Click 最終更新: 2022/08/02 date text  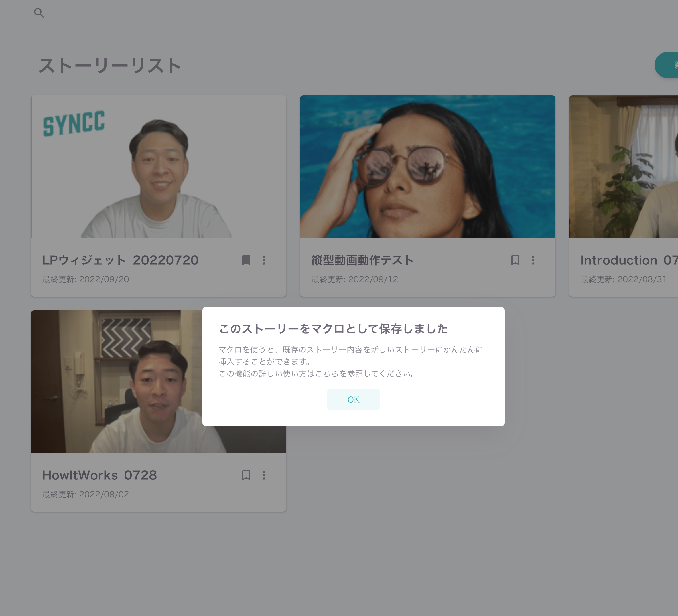(x=86, y=494)
